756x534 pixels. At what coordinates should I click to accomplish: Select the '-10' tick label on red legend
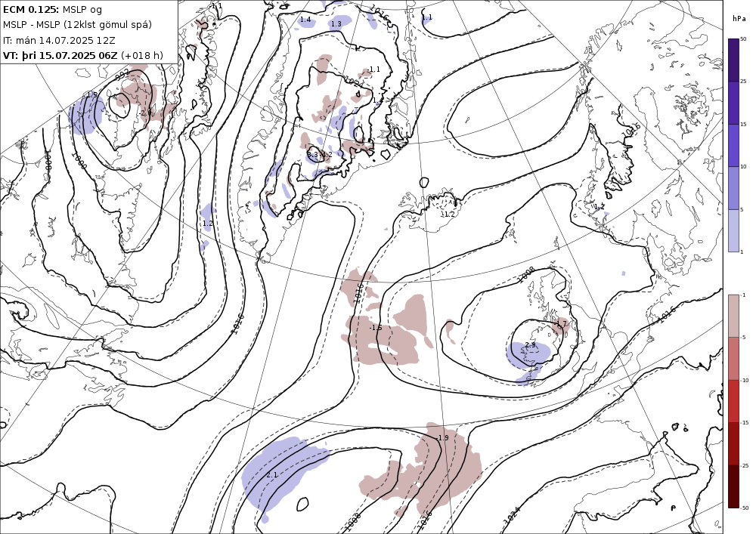(745, 380)
